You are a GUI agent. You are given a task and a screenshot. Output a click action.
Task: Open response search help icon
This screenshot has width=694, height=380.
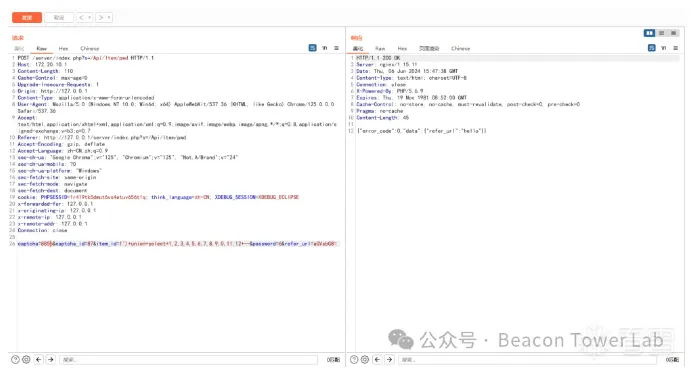click(x=354, y=360)
